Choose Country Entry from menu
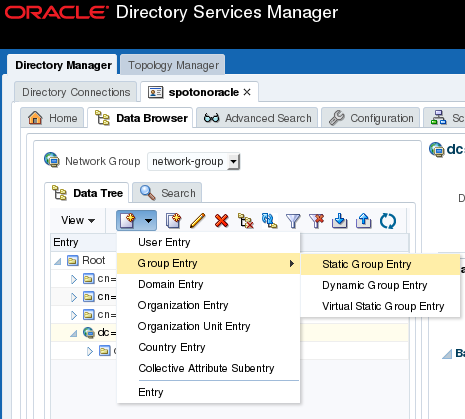The image size is (465, 419). 209,347
